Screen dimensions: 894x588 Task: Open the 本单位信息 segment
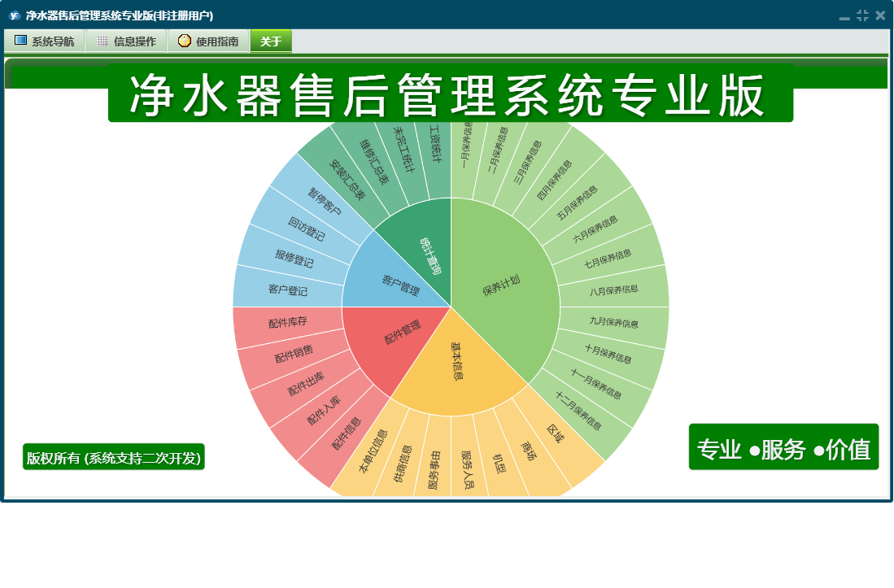coord(373,451)
